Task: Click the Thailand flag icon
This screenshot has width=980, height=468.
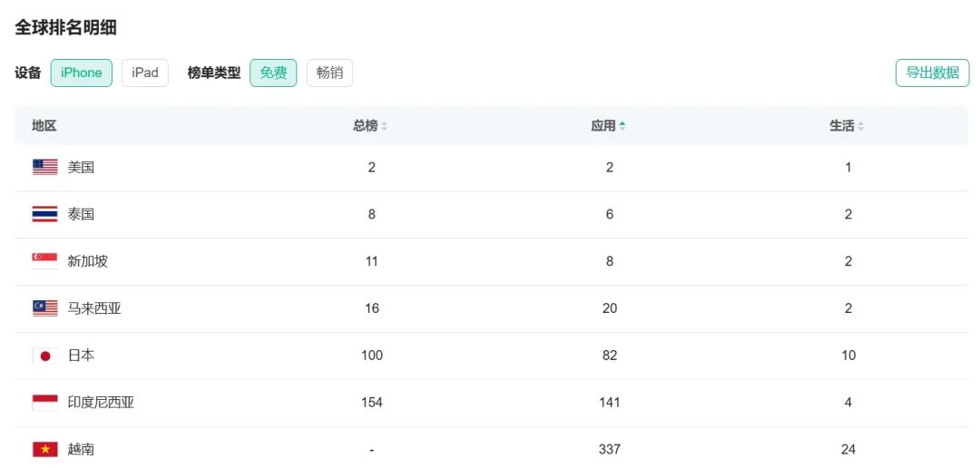Action: pos(45,214)
